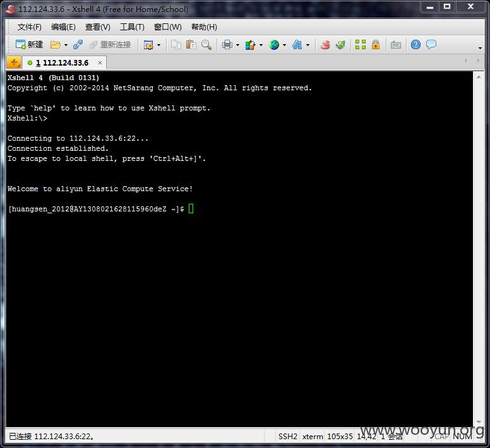Click the Paste clipboard icon

[191, 45]
